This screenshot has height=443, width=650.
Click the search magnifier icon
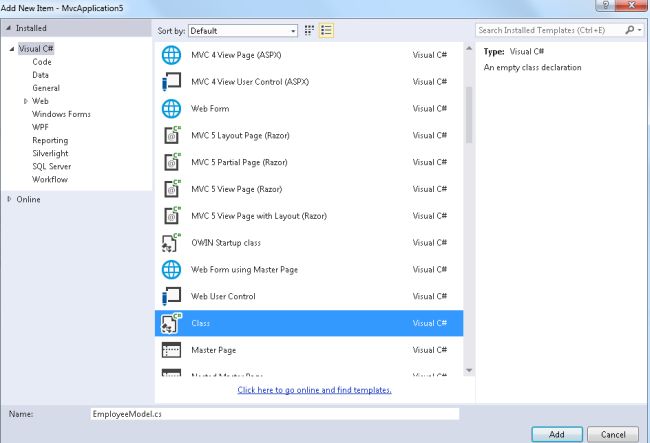tap(630, 30)
